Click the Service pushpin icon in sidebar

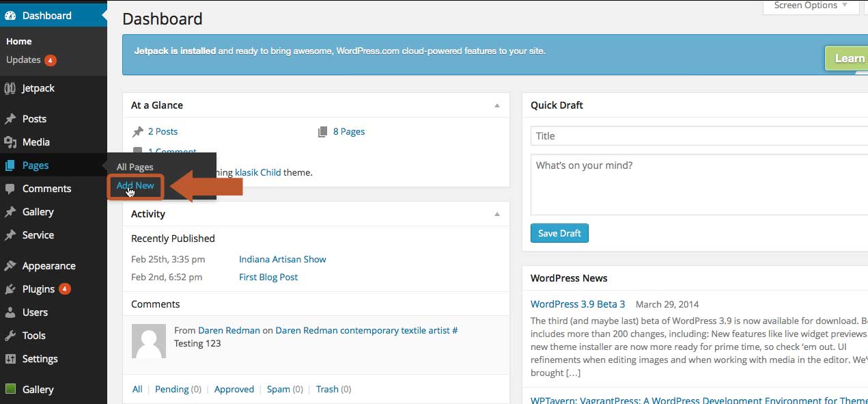10,235
